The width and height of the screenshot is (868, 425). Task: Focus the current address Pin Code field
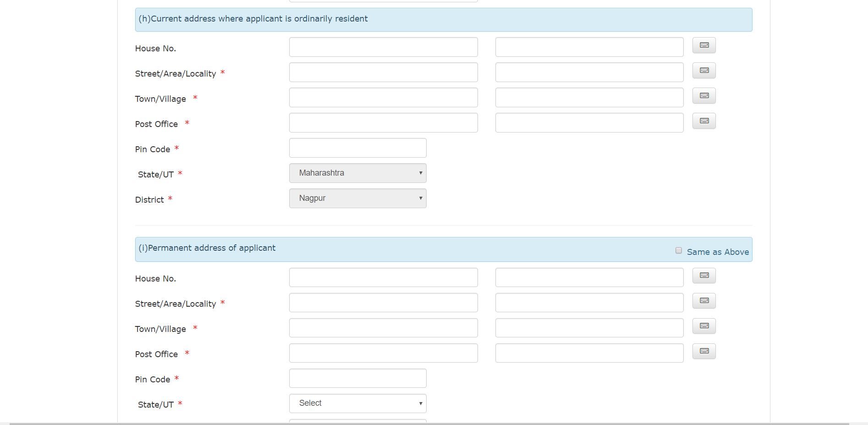point(357,148)
